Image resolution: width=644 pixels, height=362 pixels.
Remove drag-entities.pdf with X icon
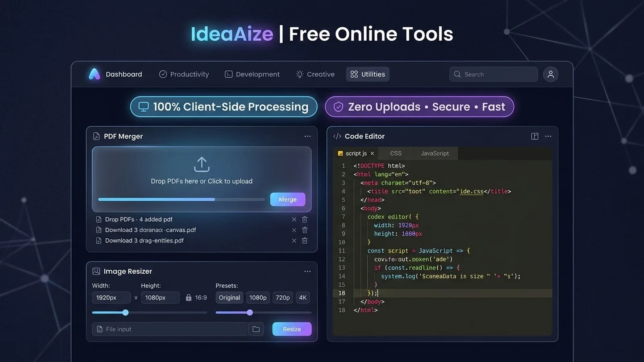[294, 241]
